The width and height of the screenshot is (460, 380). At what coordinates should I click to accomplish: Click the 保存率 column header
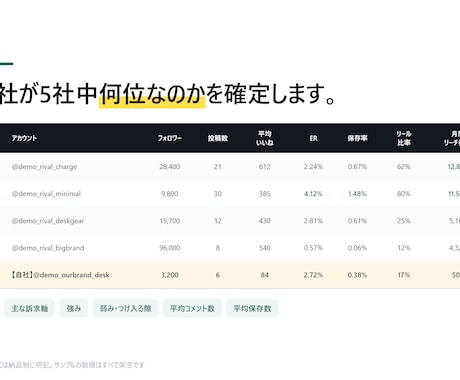click(357, 138)
